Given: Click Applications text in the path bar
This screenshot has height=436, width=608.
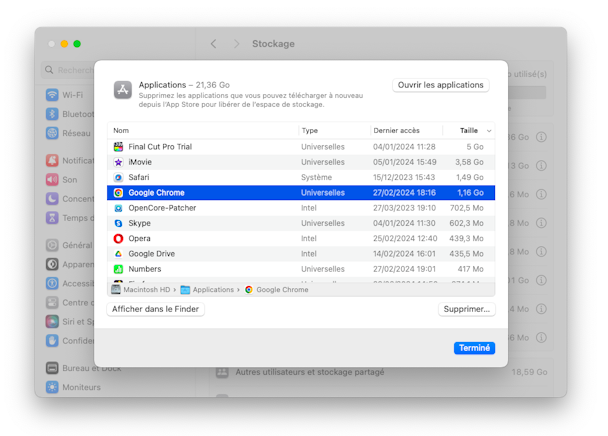Looking at the screenshot, I should [x=213, y=290].
